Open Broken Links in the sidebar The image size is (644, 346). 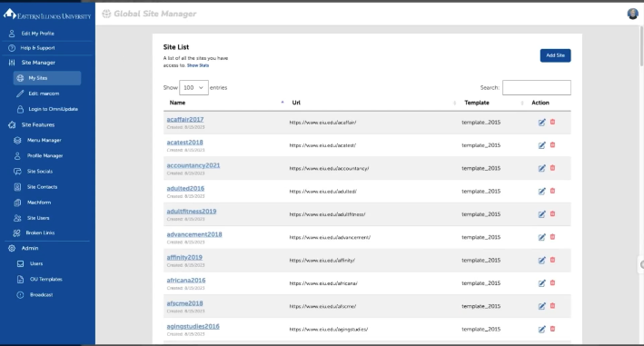click(40, 232)
